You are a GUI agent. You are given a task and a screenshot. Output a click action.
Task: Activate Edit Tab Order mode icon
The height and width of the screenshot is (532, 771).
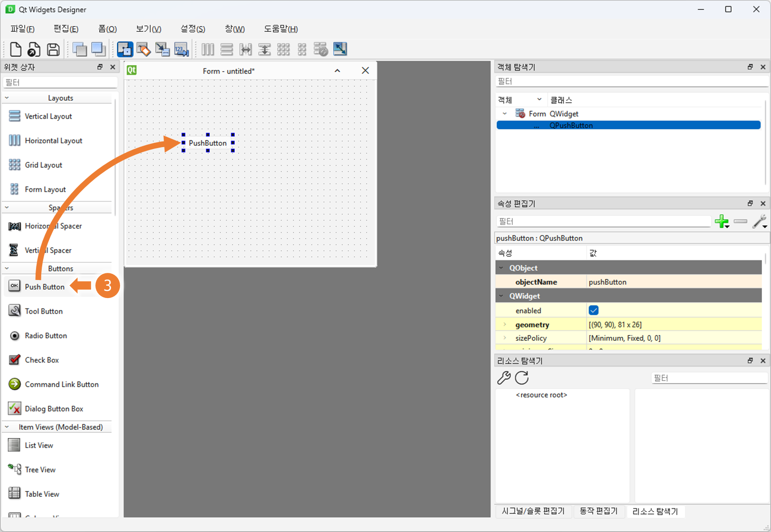coord(181,49)
